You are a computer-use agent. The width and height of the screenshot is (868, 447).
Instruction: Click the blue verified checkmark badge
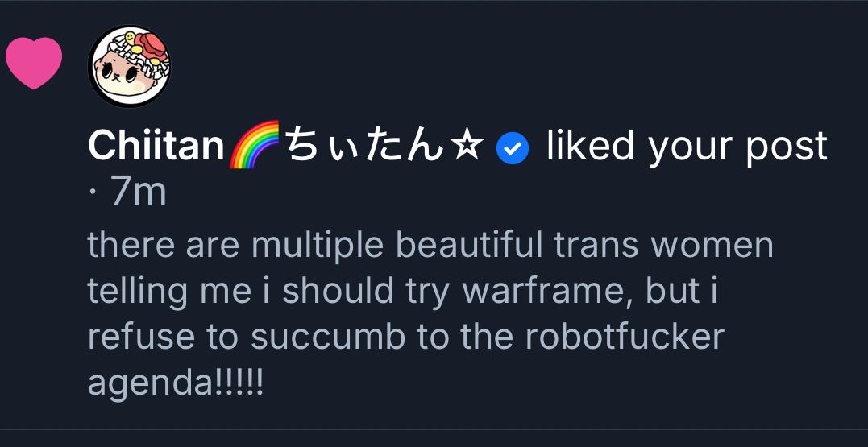coord(513,148)
